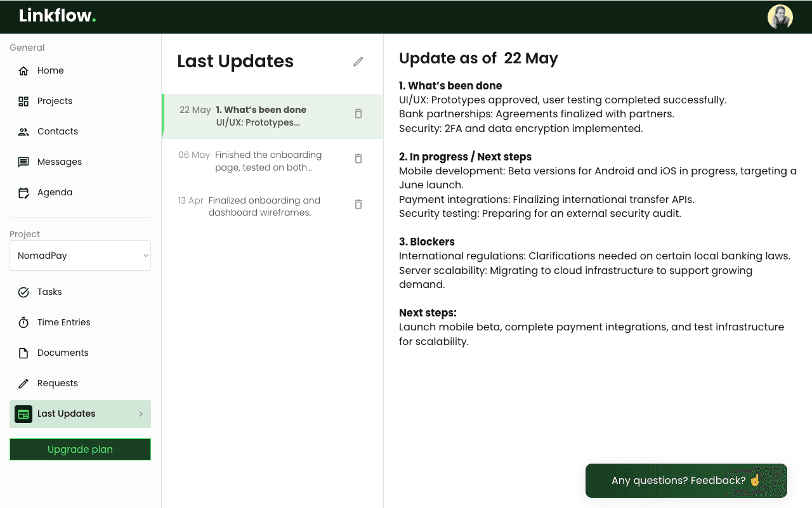The image size is (812, 508).
Task: Open Requests in the project menu
Action: (80, 383)
